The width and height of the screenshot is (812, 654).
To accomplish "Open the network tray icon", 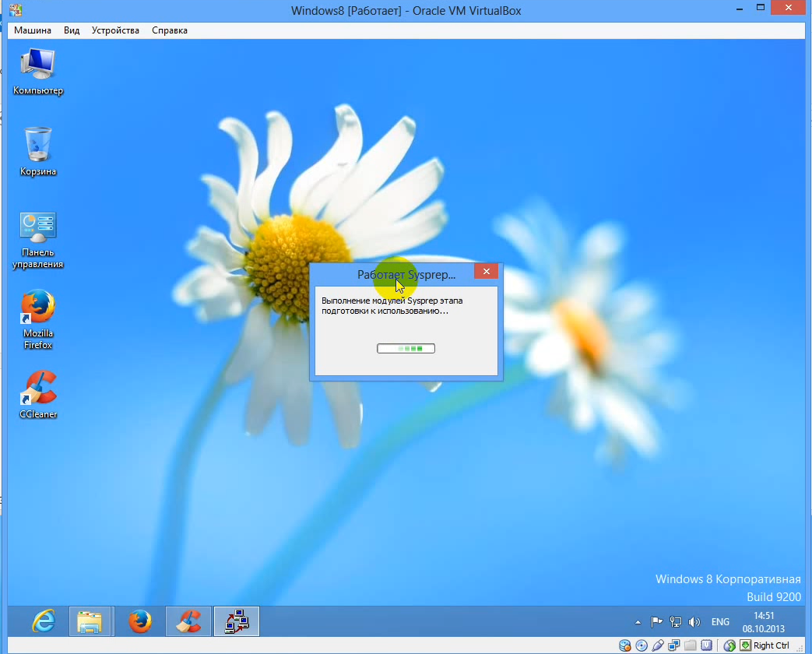I will pos(675,622).
